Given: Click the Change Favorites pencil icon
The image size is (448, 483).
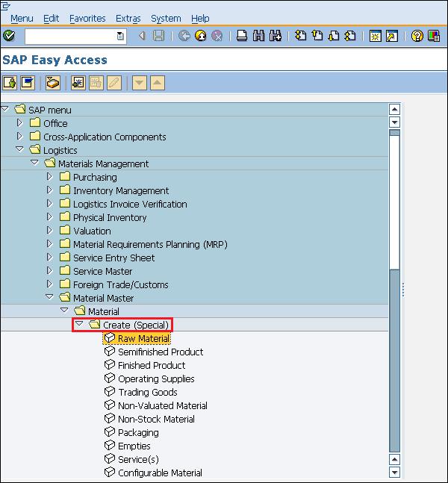Looking at the screenshot, I should coord(114,83).
